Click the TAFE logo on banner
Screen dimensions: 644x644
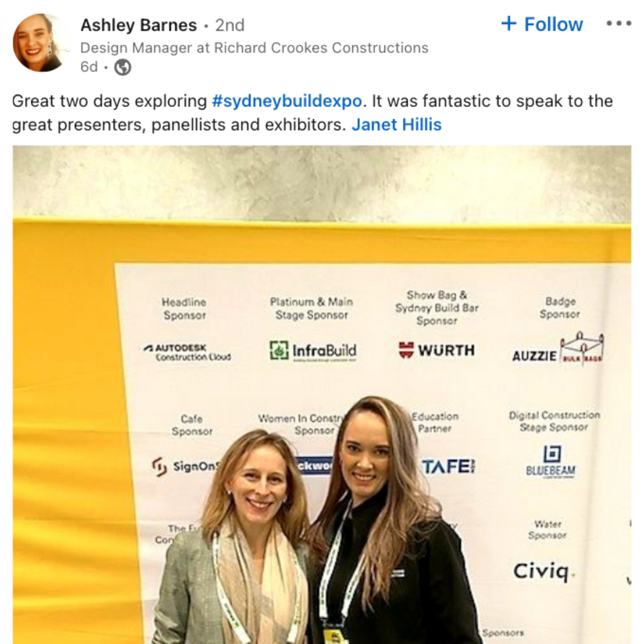point(449,467)
